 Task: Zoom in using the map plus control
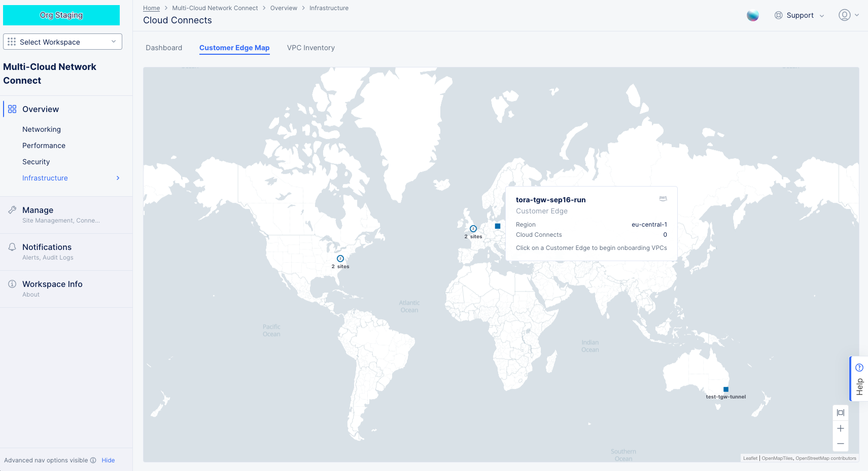pyautogui.click(x=840, y=428)
